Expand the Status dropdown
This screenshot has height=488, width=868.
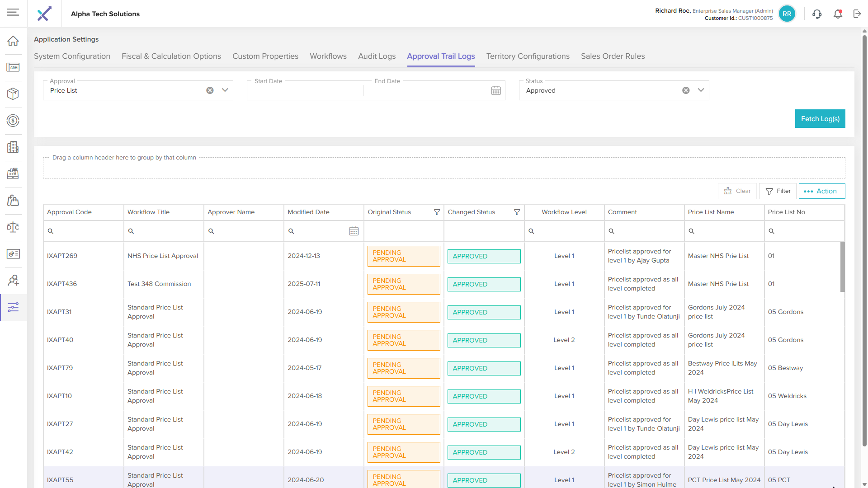[x=701, y=90]
